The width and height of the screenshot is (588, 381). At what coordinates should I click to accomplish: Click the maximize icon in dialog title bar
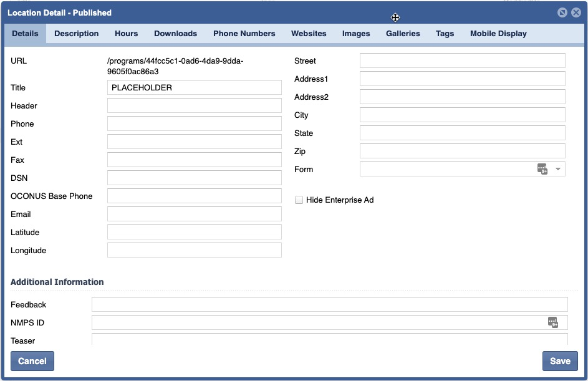[562, 12]
